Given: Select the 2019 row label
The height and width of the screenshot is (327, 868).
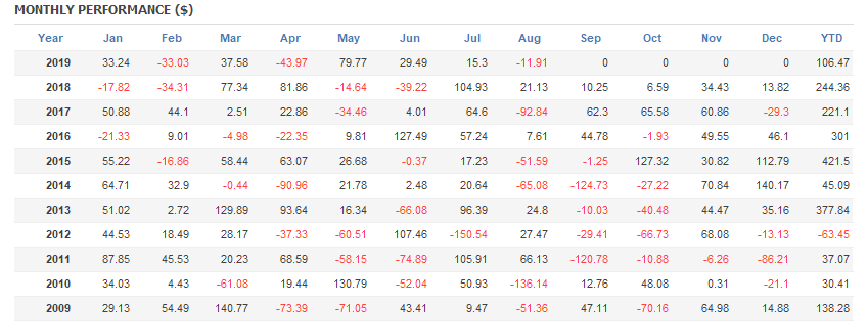Looking at the screenshot, I should point(58,63).
